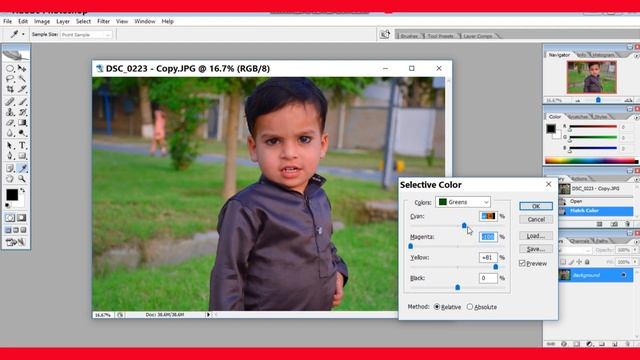
Task: Choose the Absolute method radio button
Action: coord(470,307)
